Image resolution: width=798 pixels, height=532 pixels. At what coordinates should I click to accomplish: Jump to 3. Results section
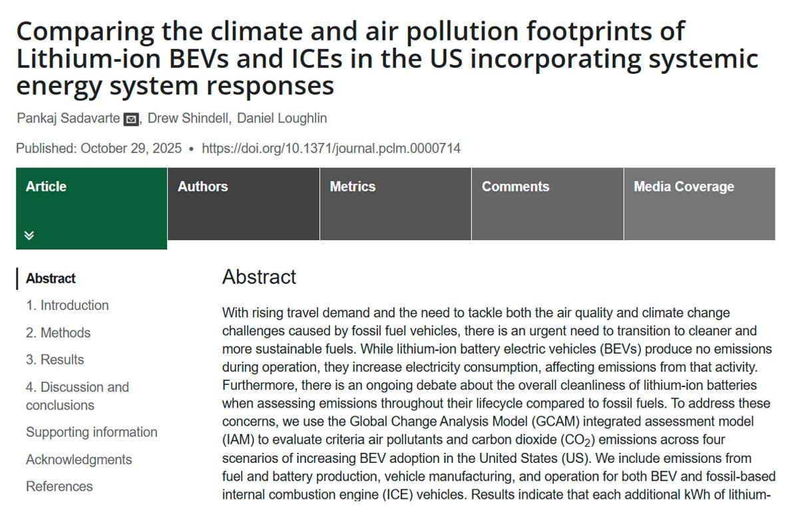55,360
